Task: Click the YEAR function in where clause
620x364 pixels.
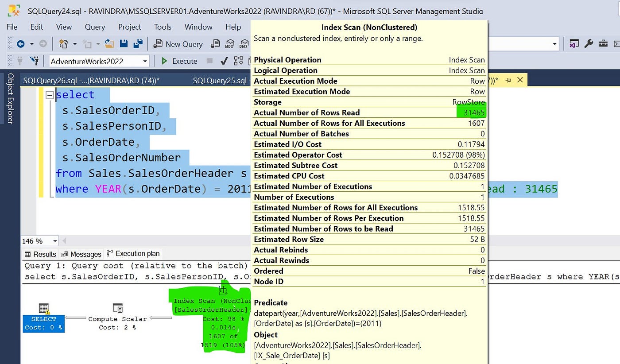Action: (x=108, y=189)
